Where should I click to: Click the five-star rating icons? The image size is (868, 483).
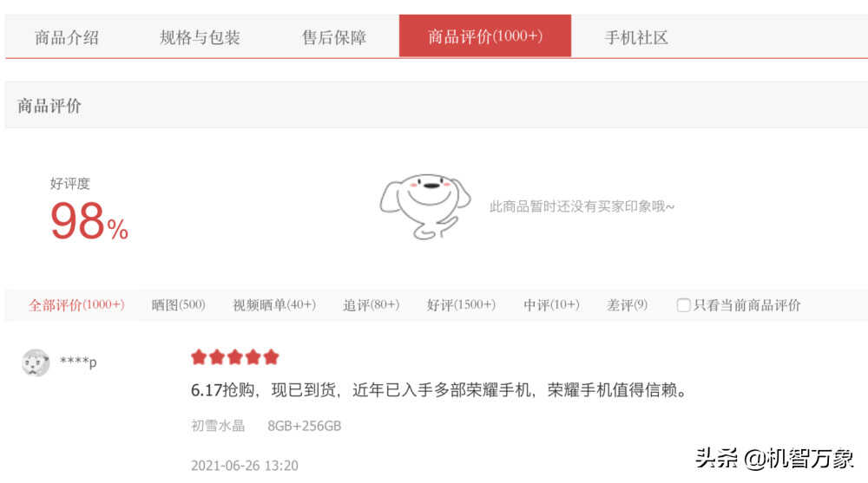(234, 357)
